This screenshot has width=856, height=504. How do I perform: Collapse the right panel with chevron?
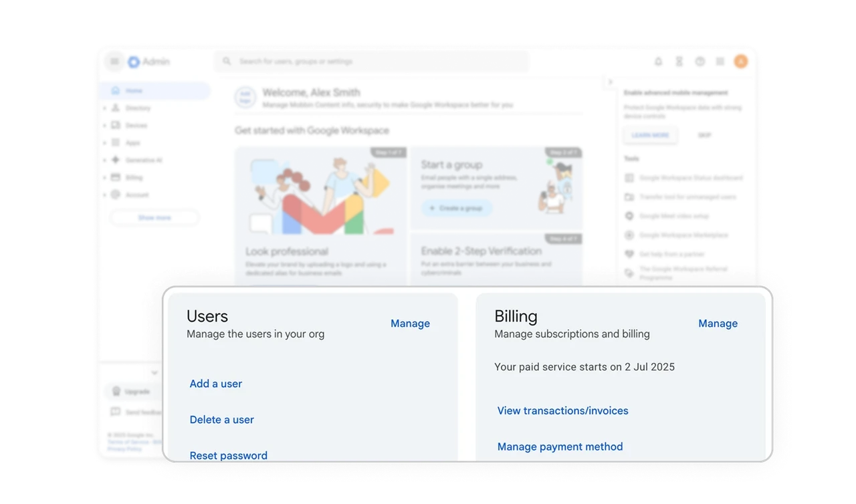[x=610, y=82]
